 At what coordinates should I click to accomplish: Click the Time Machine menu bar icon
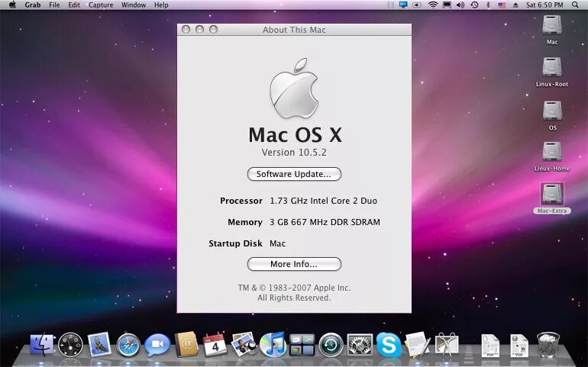tap(474, 5)
